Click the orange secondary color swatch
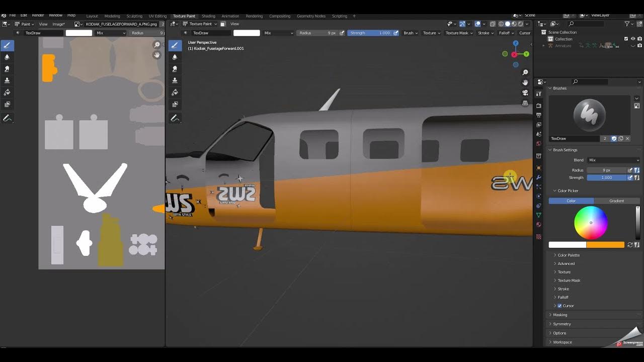Viewport: 644px width, 362px height. 605,245
